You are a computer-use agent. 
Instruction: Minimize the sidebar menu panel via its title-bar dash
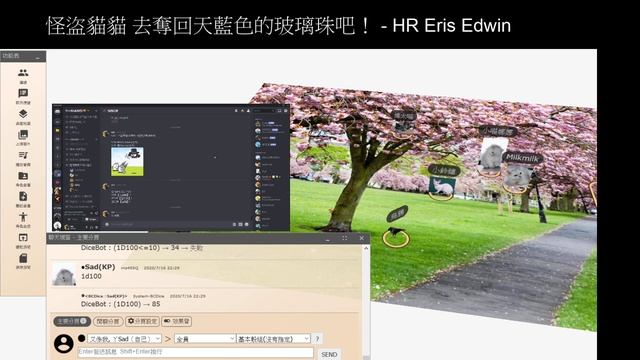tap(38, 58)
